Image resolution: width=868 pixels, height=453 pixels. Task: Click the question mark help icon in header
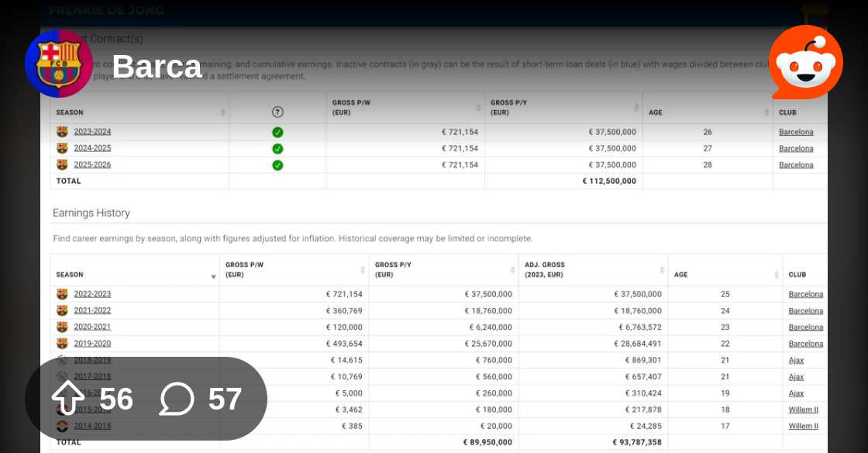[278, 112]
